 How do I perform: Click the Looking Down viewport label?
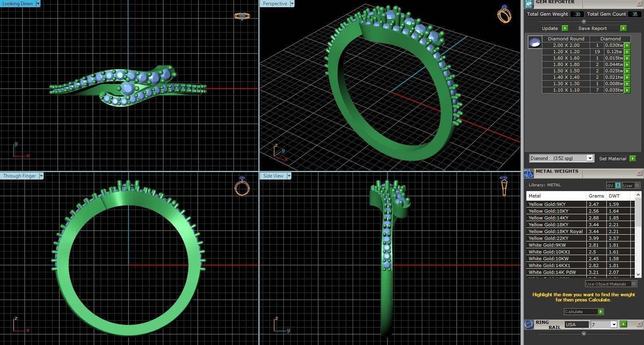[18, 4]
